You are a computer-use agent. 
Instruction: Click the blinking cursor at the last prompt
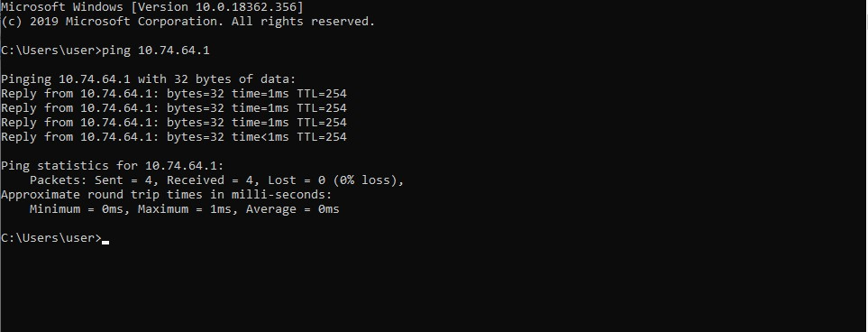[105, 242]
